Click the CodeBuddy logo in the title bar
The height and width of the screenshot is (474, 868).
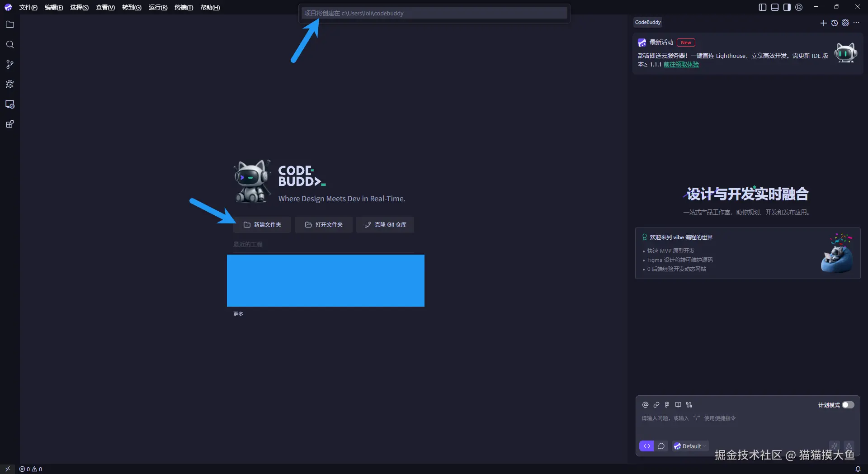(x=8, y=7)
